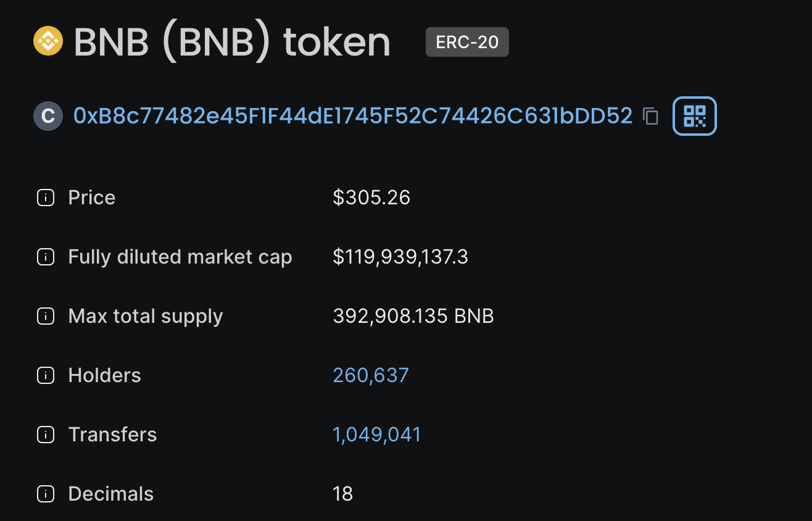Click the info icon next to Max total supply
This screenshot has width=812, height=521.
coord(45,316)
